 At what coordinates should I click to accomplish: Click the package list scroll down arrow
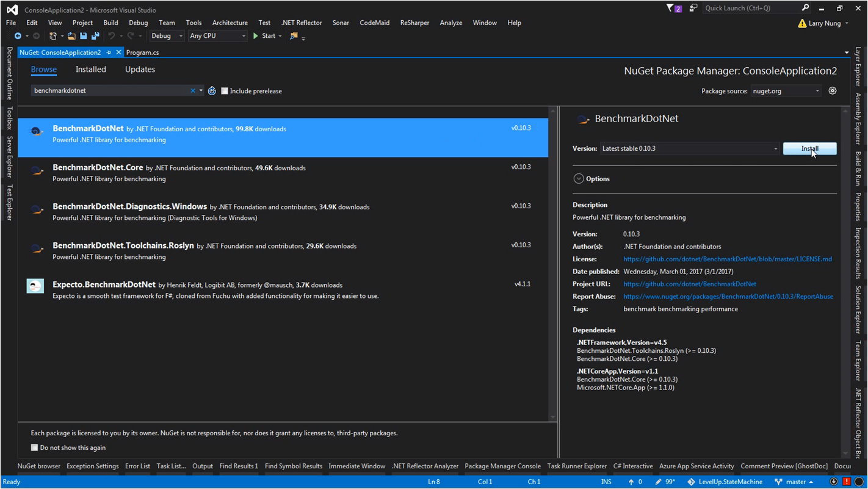[553, 417]
